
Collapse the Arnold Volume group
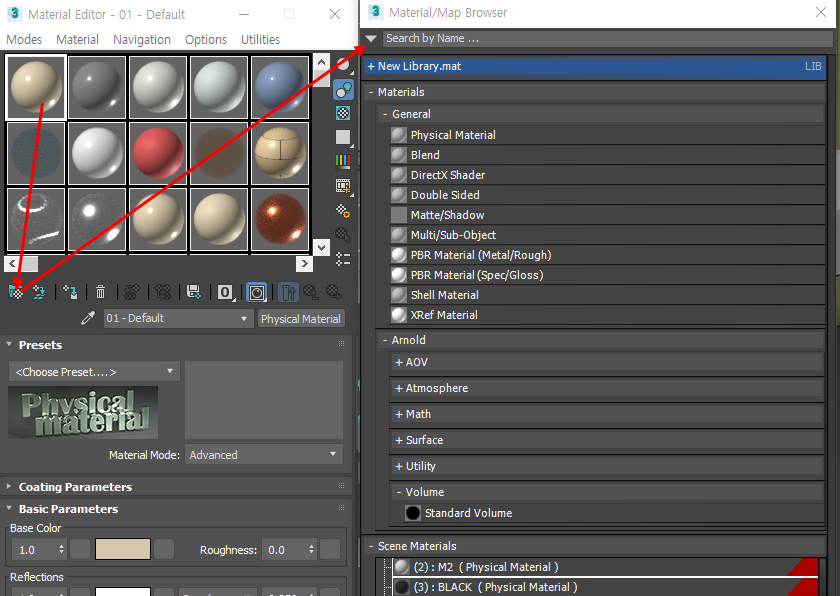click(399, 492)
